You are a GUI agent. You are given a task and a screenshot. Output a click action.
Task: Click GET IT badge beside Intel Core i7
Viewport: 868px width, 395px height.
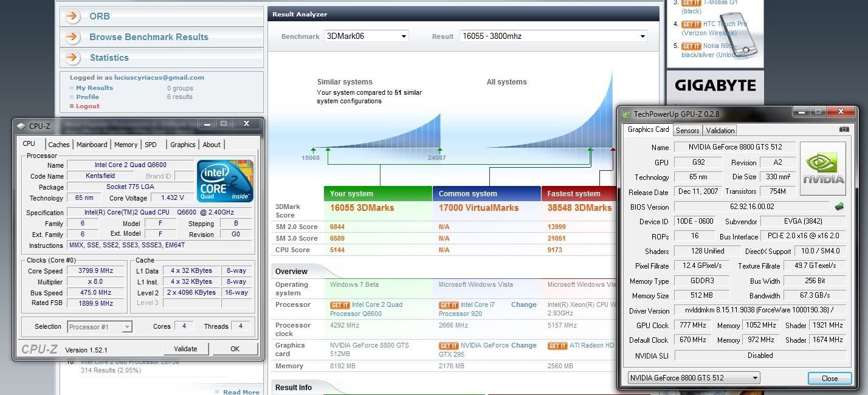tap(449, 305)
